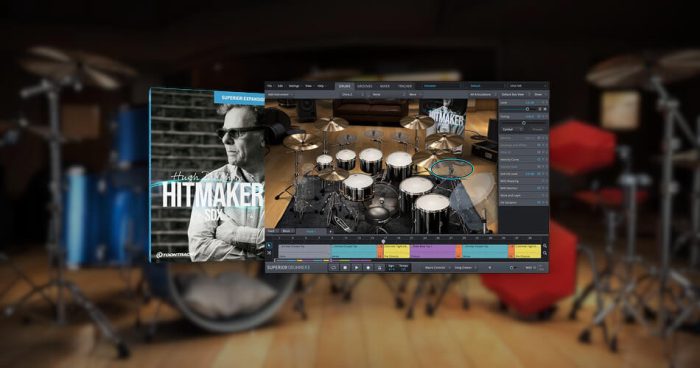Select the arrow pointer tool in the track

click(x=269, y=246)
